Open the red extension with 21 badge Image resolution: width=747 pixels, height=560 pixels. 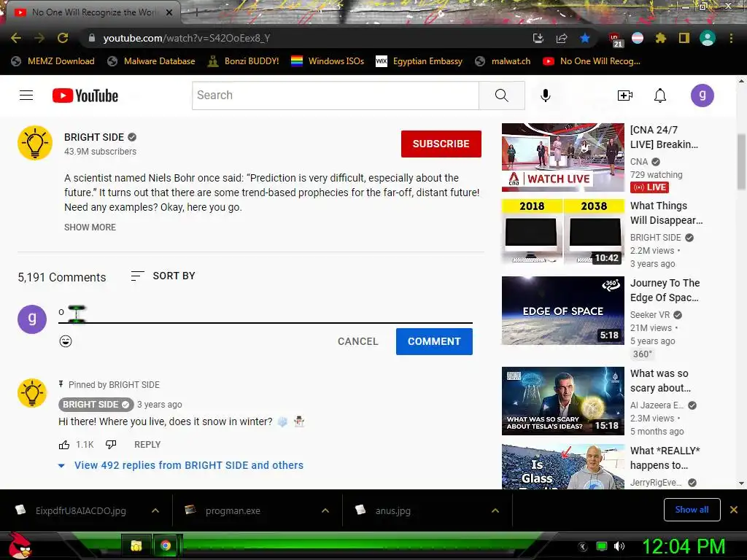pyautogui.click(x=615, y=39)
